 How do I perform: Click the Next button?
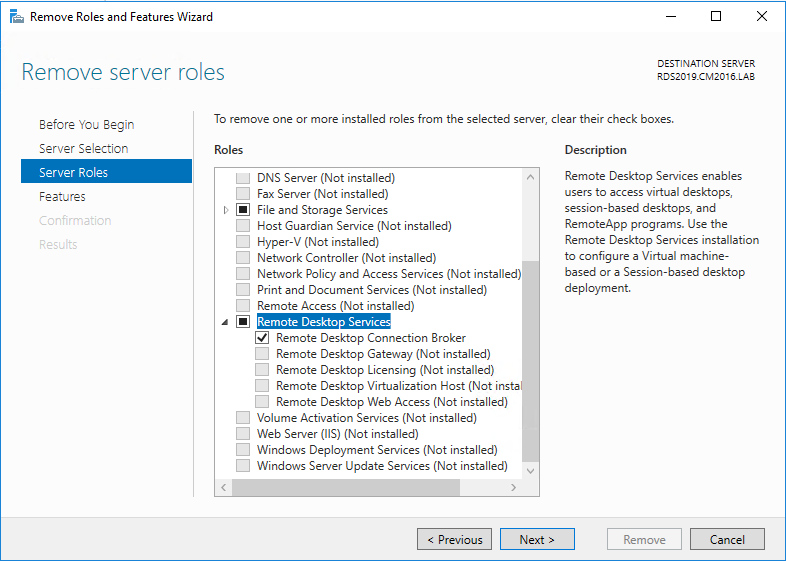click(537, 539)
